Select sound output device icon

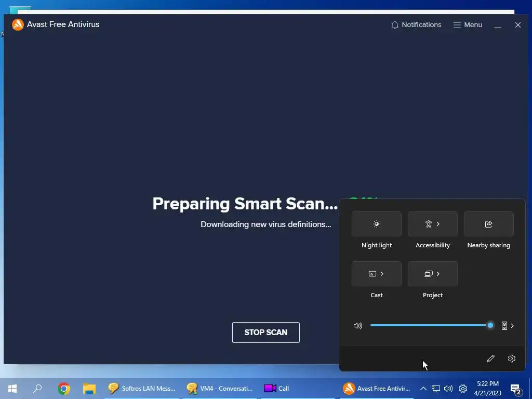(504, 326)
